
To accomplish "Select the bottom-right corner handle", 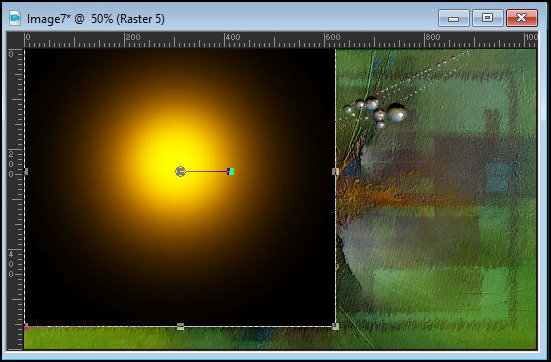I will [x=336, y=327].
